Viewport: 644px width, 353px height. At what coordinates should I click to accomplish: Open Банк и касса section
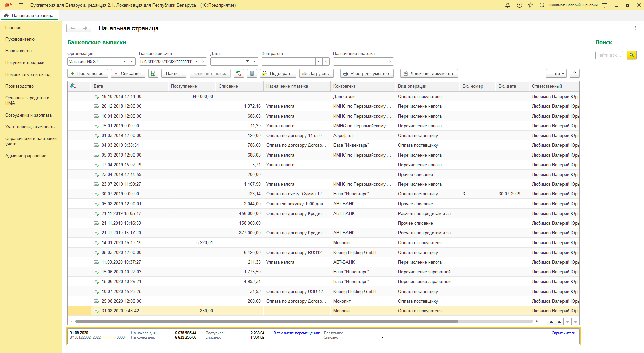18,51
